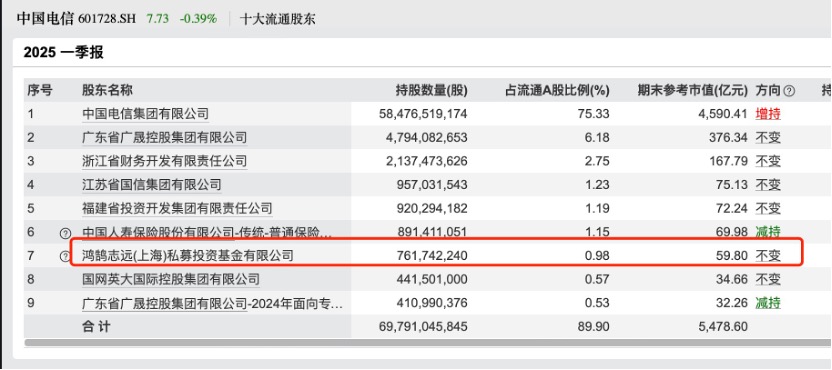Open 国网英大国际控股集团有限公司 link
Image resolution: width=832 pixels, height=370 pixels.
pos(171,279)
